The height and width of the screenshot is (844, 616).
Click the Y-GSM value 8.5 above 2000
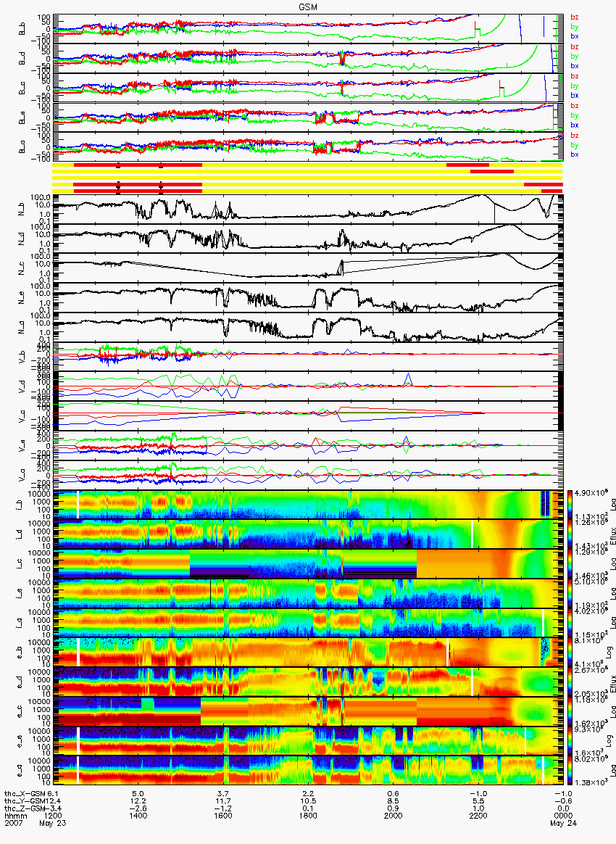click(x=393, y=801)
